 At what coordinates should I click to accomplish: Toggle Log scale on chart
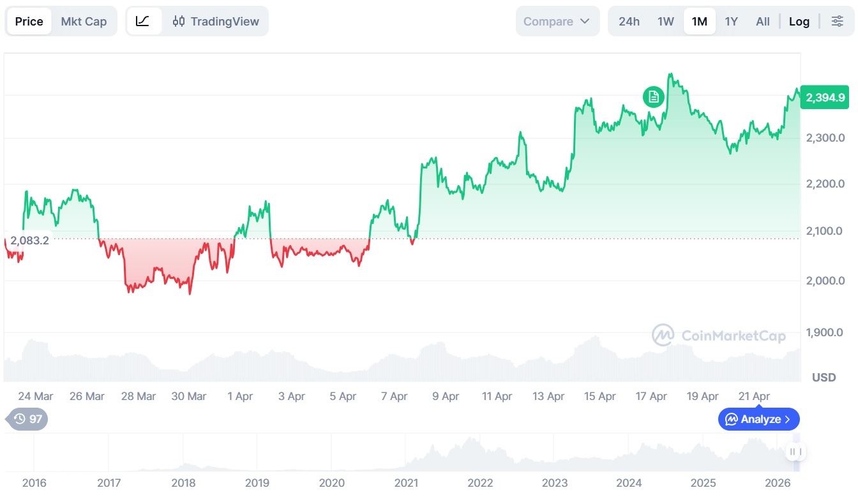799,21
